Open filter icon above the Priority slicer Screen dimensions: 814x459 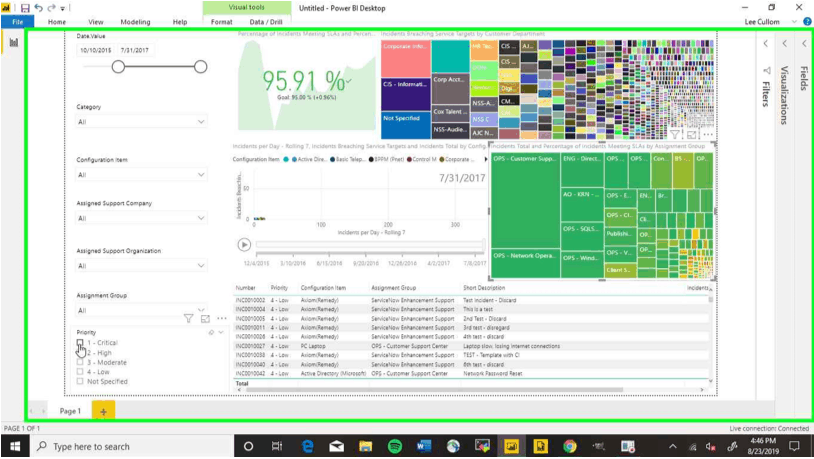[x=188, y=318]
